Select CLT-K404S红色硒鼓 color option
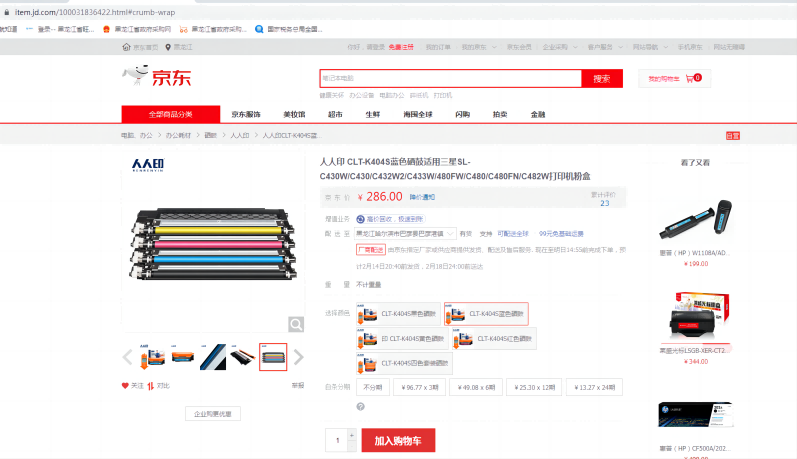 click(494, 339)
